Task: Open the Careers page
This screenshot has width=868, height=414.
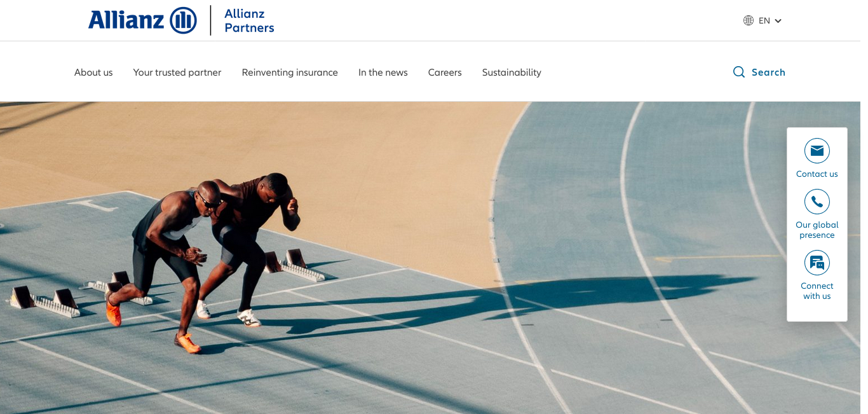Action: (445, 72)
